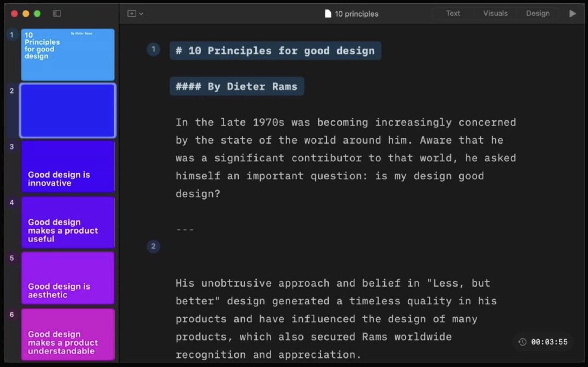Screen dimensions: 588x367
Task: Select 'Good design is aesthetic' slide
Action: (x=68, y=278)
